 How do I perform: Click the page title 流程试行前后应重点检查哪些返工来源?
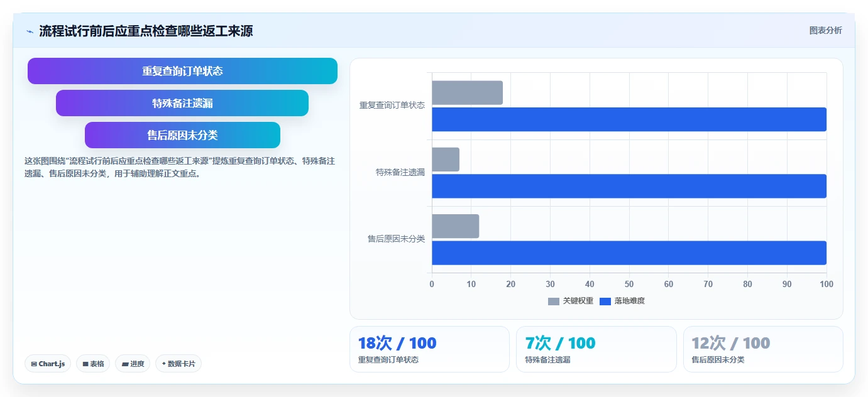146,31
